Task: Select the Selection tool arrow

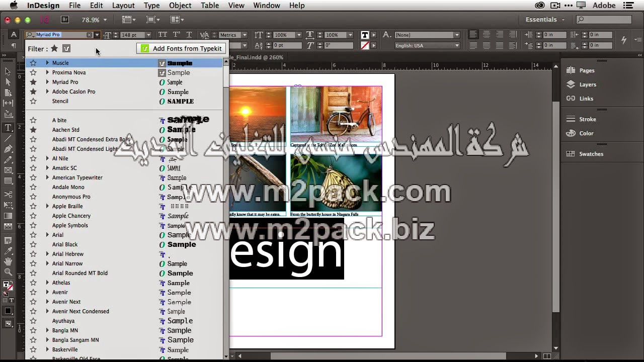Action: pos(8,71)
